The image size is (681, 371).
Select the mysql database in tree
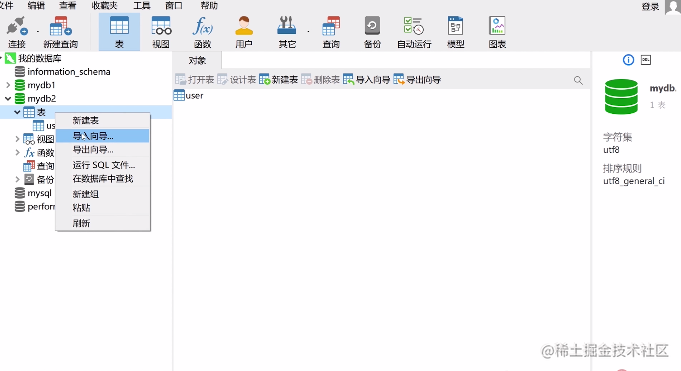tap(39, 193)
